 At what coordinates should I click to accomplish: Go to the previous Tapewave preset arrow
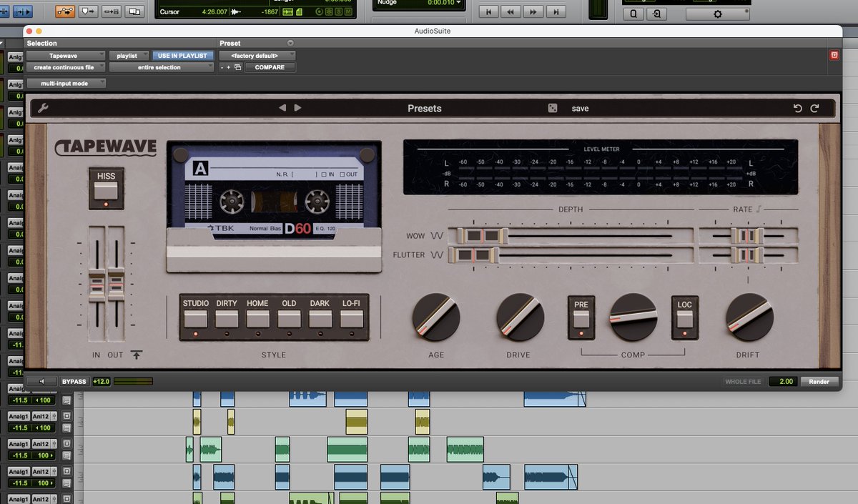tap(282, 108)
